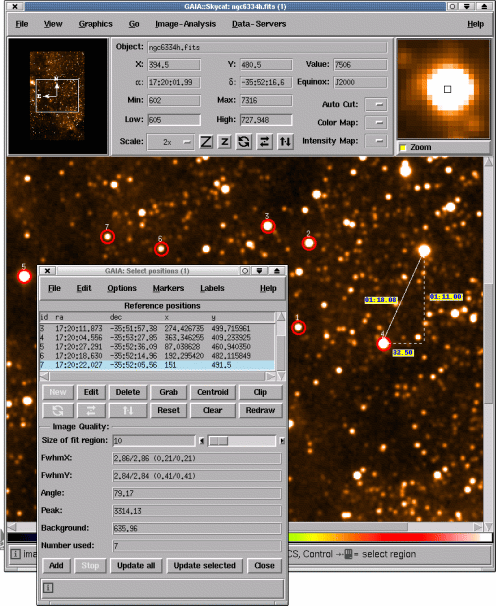Click the Update all button

pyautogui.click(x=136, y=565)
